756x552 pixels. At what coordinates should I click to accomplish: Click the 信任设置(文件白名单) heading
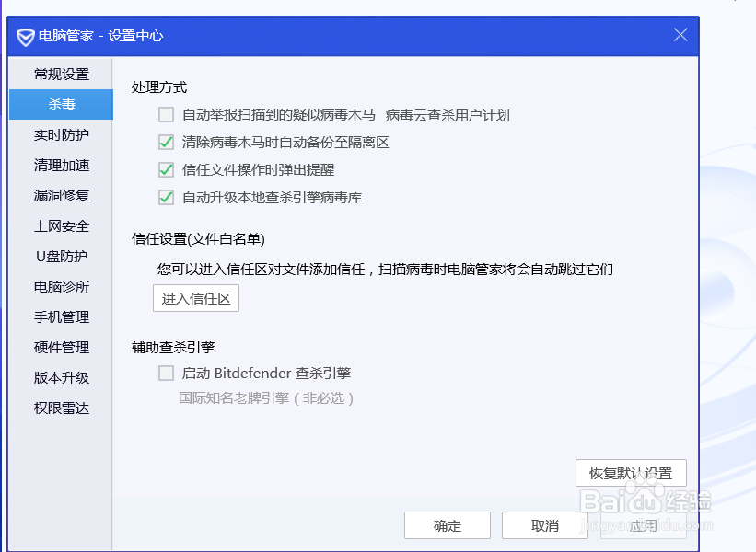coord(198,239)
